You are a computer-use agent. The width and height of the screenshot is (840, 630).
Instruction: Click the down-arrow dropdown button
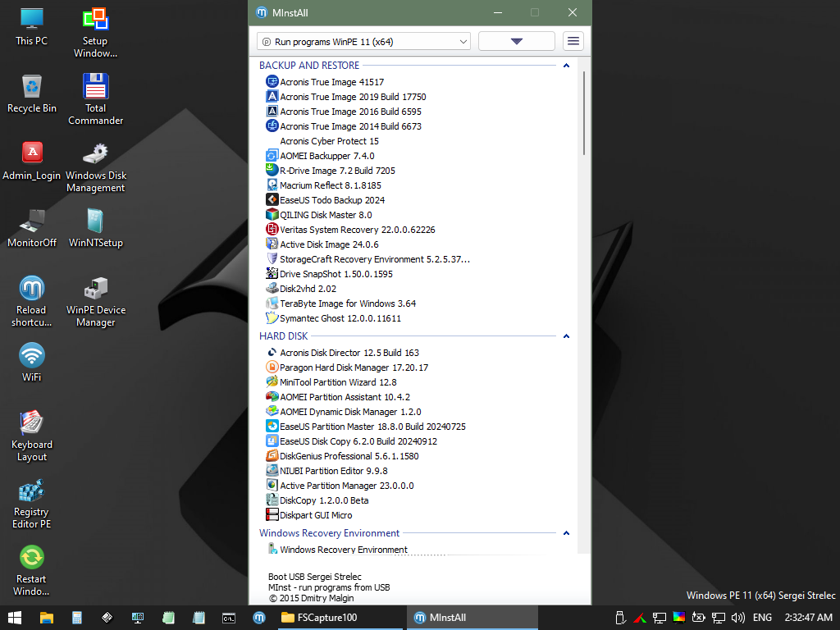coord(517,41)
